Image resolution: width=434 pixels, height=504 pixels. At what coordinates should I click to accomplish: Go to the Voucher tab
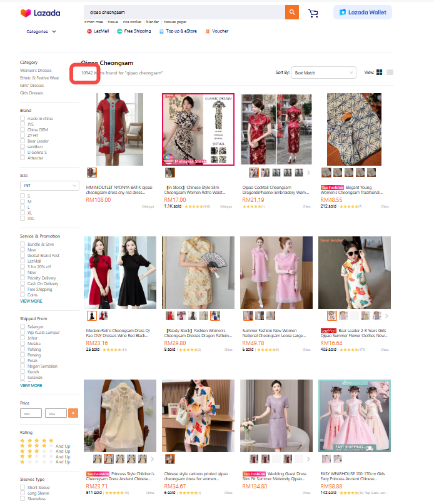tap(217, 31)
